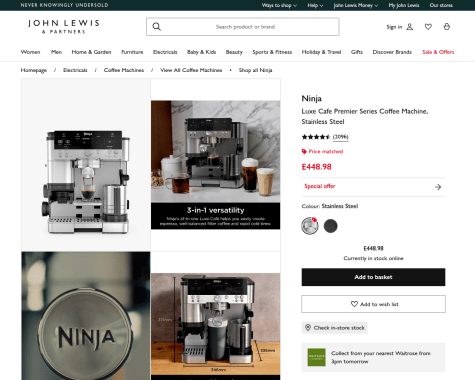Open the Sports & Fitness menu
This screenshot has height=380, width=475.
tap(272, 52)
